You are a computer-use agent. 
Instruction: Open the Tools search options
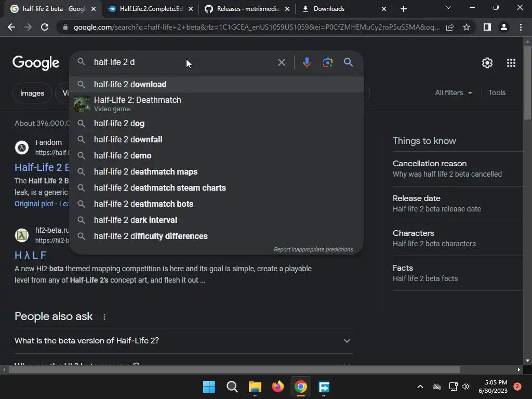(497, 92)
